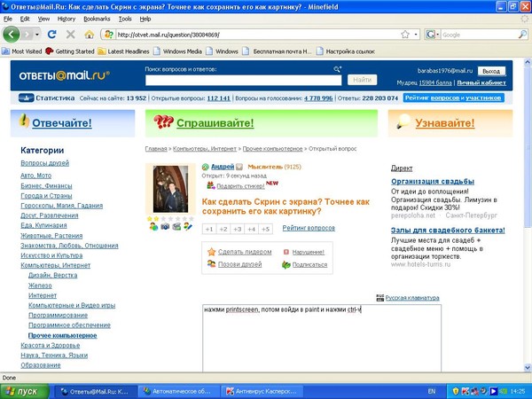
Task: Open the Рейтинг вопросов link
Action: [309, 228]
